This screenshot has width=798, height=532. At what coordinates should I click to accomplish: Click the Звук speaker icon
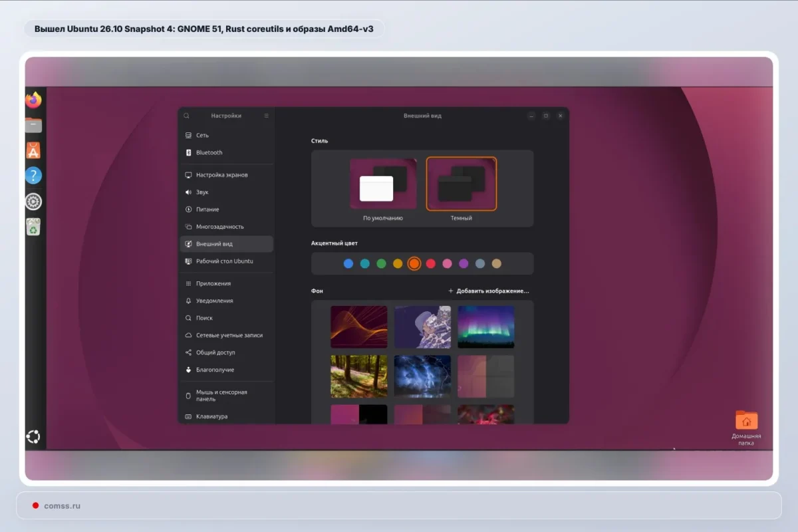[188, 192]
